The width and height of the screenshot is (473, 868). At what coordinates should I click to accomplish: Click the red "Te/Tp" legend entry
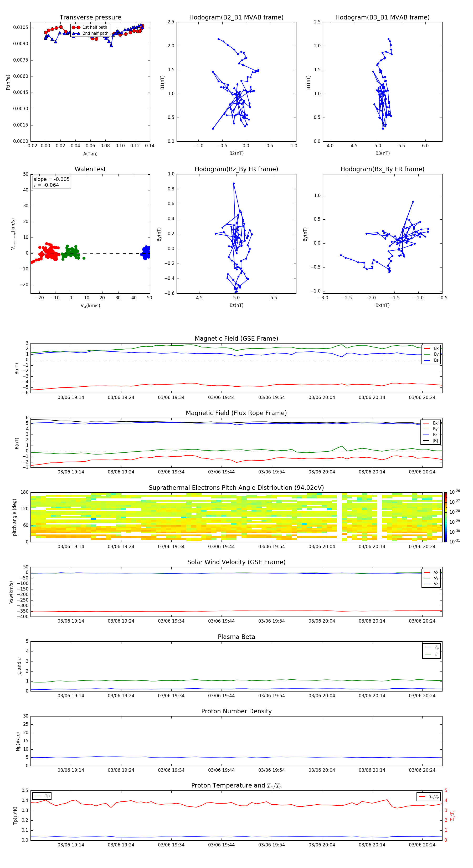tap(429, 796)
